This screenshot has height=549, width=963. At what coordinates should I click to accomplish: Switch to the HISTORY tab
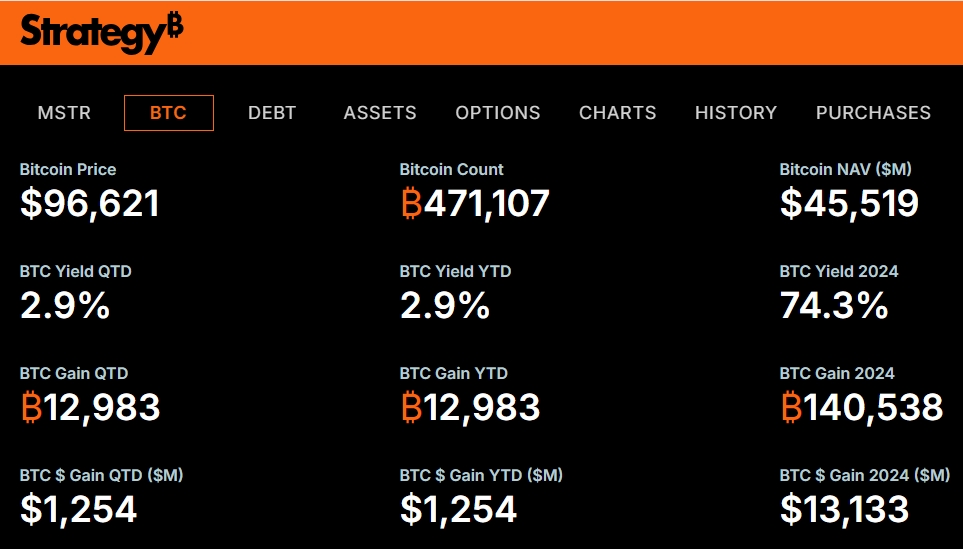[736, 113]
